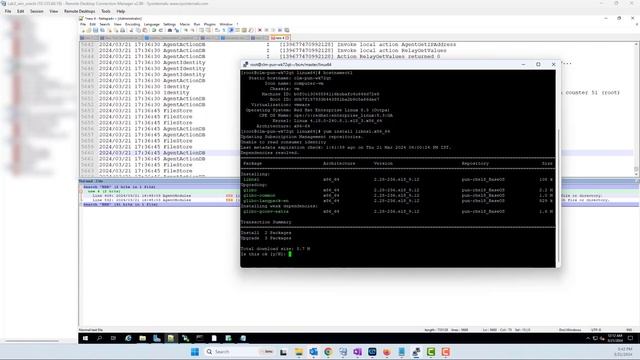Open the Notepad++ Language menu

151,24
